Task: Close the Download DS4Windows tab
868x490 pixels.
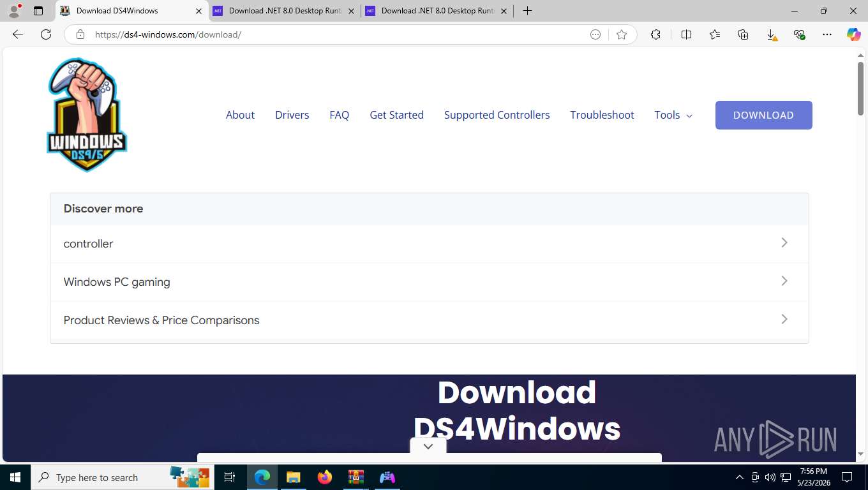Action: [x=198, y=11]
